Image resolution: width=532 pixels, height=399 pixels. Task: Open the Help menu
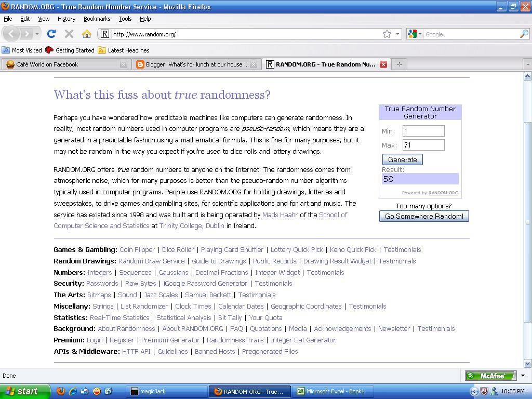[145, 19]
